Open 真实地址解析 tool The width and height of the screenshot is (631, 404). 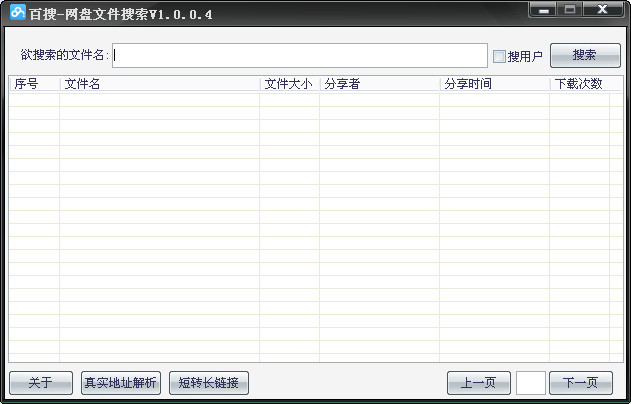pyautogui.click(x=121, y=383)
